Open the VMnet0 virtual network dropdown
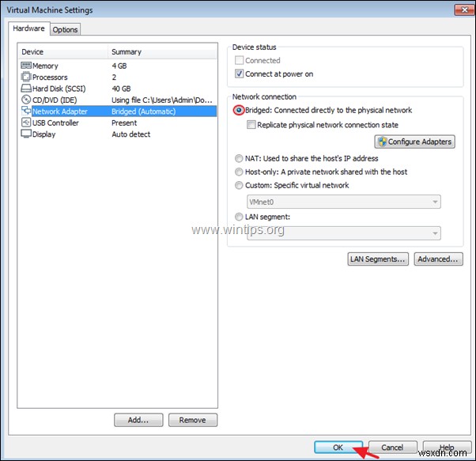This screenshot has height=461, width=476. [x=344, y=202]
